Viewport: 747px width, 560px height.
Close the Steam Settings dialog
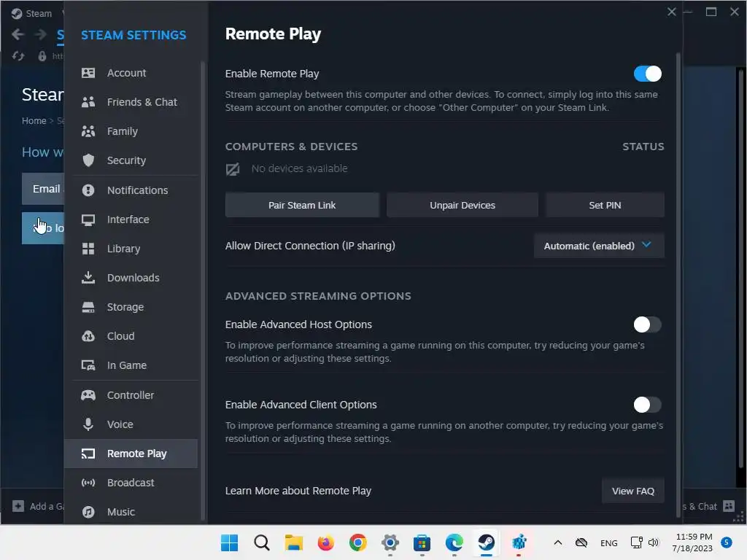click(672, 12)
